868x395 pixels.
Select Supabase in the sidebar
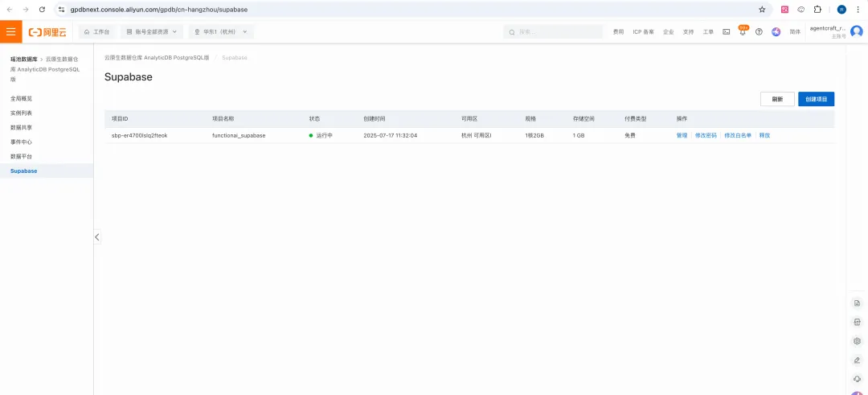[x=24, y=171]
